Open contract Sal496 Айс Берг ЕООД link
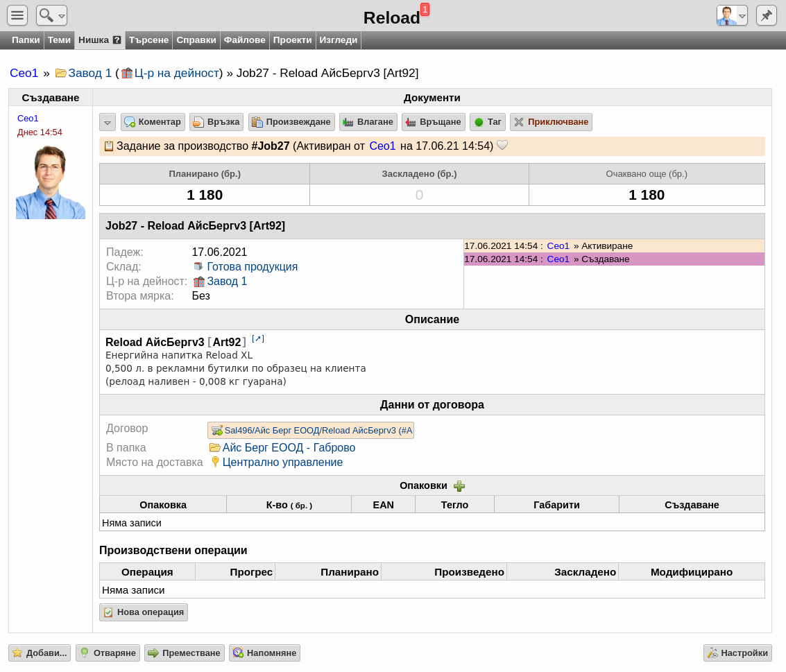786x672 pixels. 311,431
